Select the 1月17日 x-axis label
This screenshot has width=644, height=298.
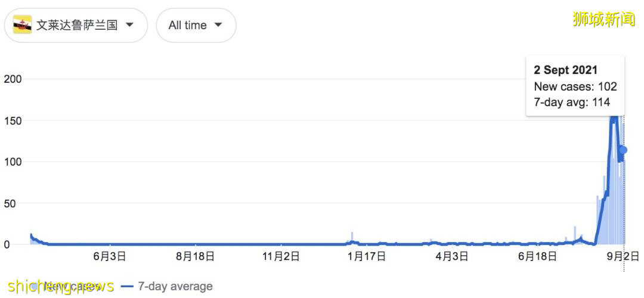coord(366,257)
